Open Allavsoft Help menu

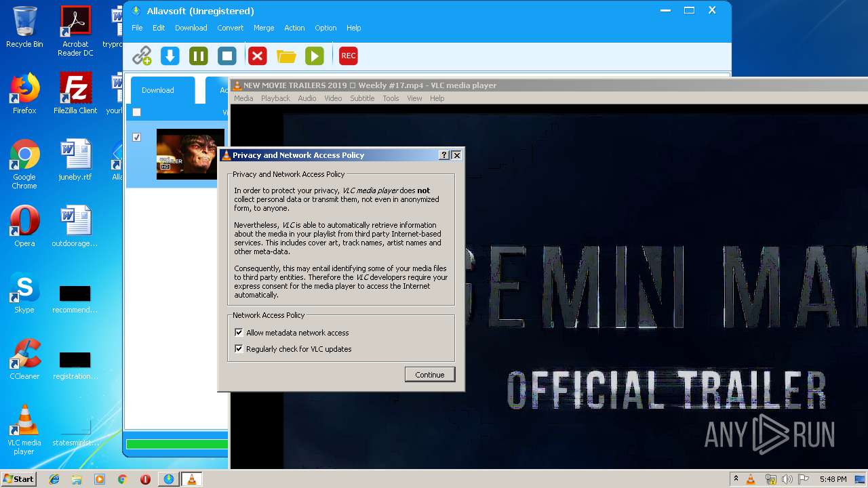(354, 28)
